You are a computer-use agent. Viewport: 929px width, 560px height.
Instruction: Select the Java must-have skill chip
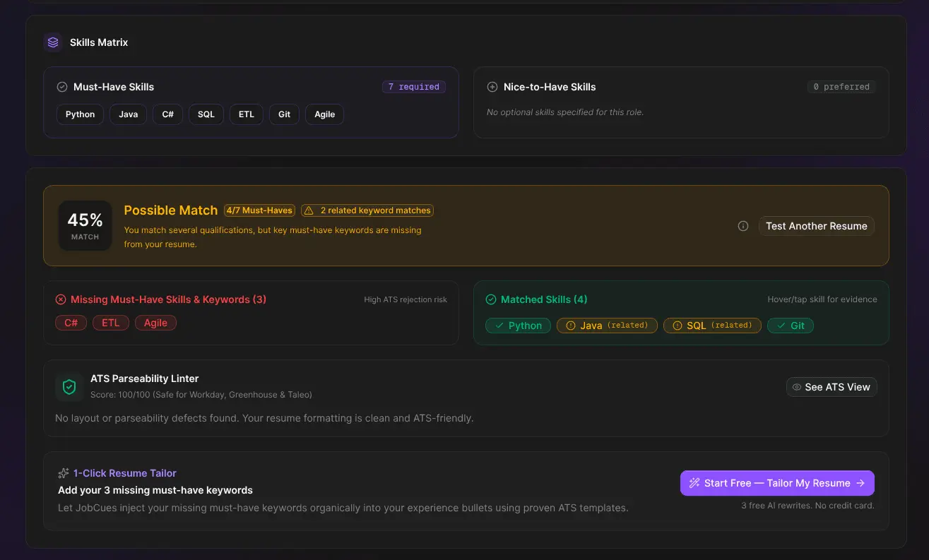tap(129, 114)
